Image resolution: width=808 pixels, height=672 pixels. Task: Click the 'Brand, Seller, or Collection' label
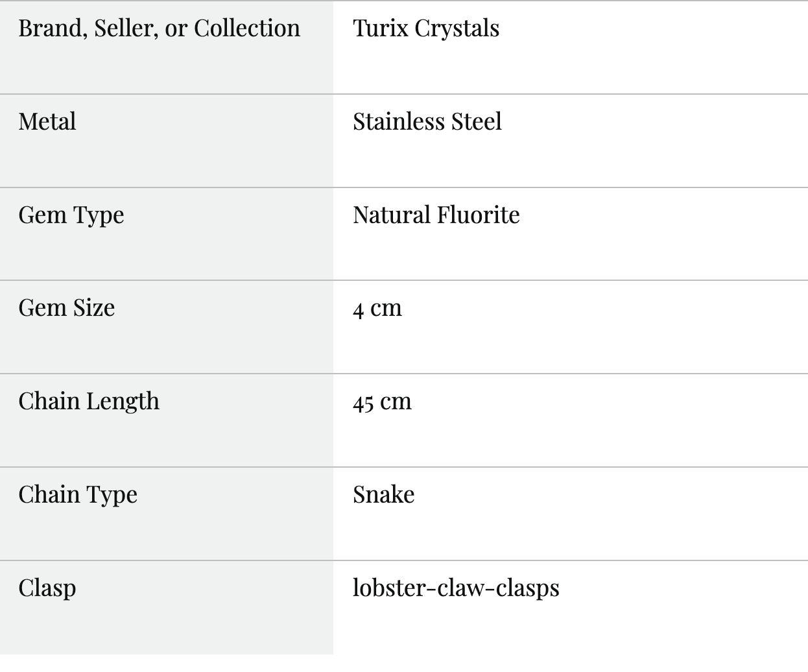pos(160,29)
